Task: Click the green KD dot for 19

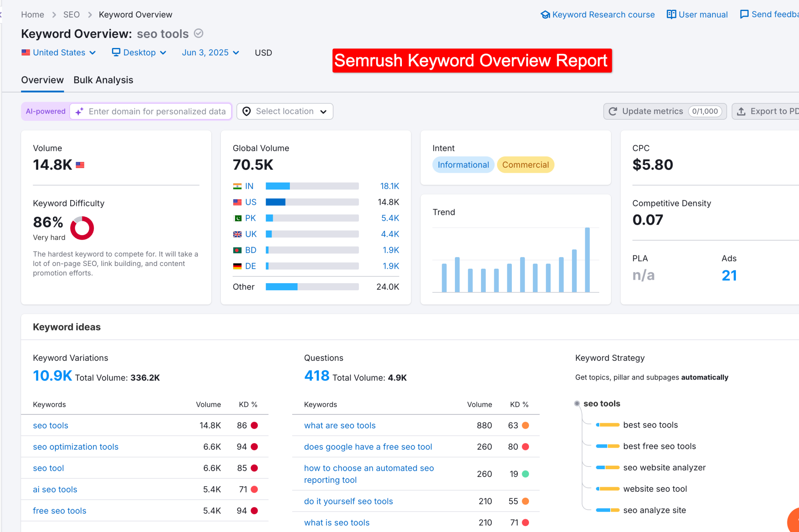Action: click(x=526, y=474)
